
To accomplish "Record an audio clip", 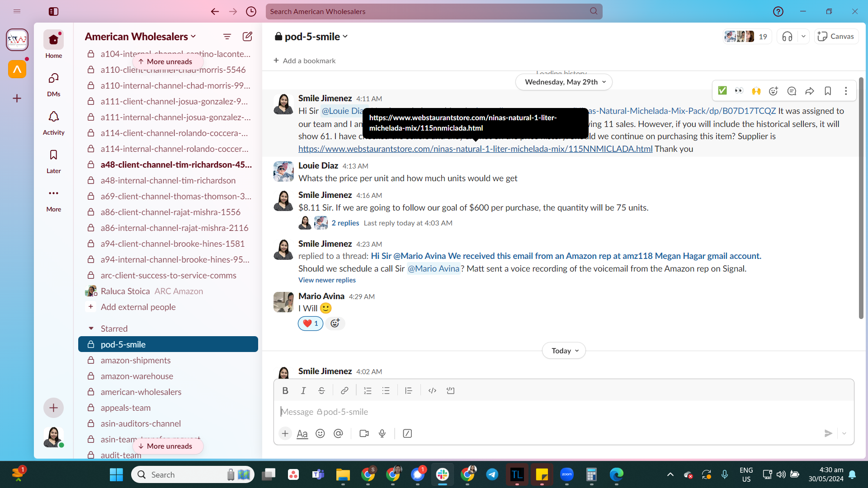I will 382,434.
